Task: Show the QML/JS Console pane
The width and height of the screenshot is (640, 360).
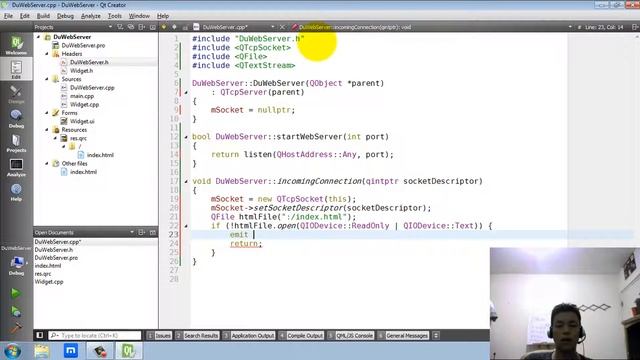Action: point(351,336)
